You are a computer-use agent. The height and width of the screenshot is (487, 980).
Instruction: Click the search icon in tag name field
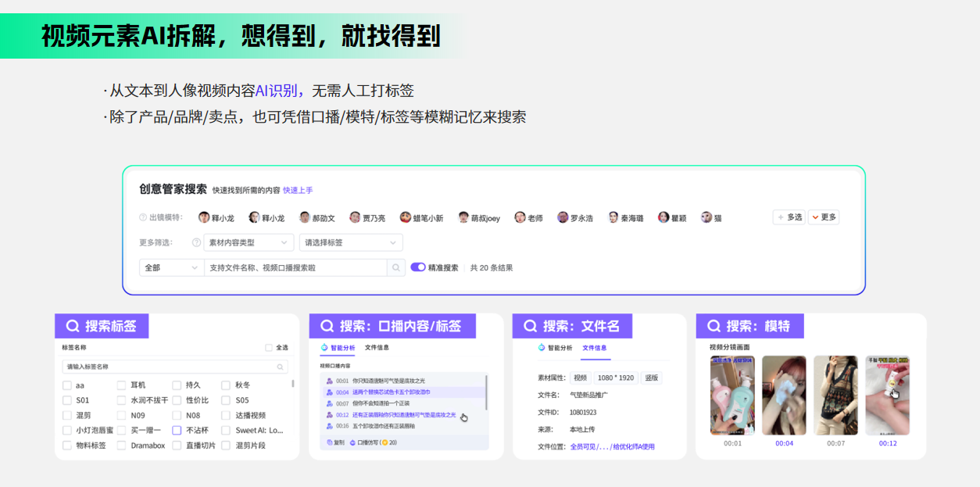pos(280,367)
